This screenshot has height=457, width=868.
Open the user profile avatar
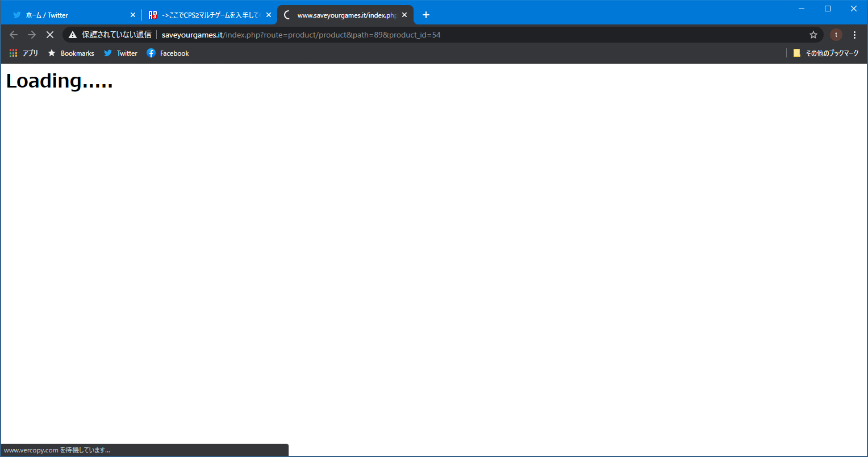(836, 35)
